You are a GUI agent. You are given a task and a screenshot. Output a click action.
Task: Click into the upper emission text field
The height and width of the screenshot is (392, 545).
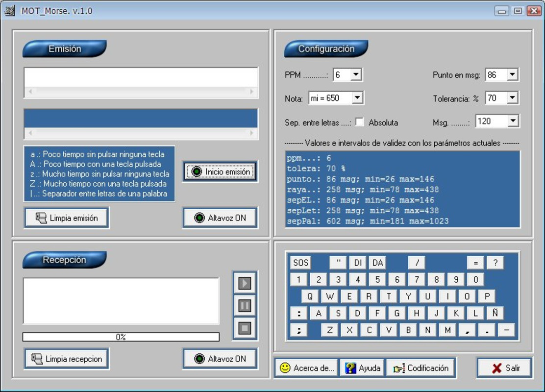[141, 77]
